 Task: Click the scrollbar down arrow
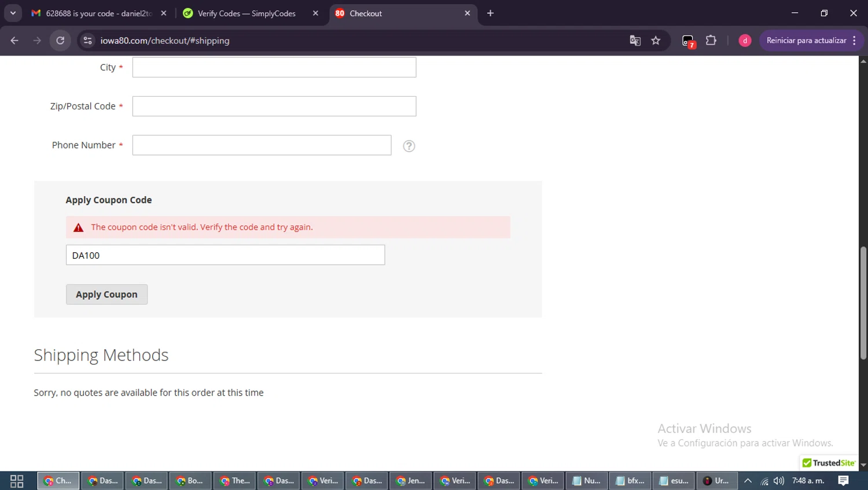(x=863, y=465)
